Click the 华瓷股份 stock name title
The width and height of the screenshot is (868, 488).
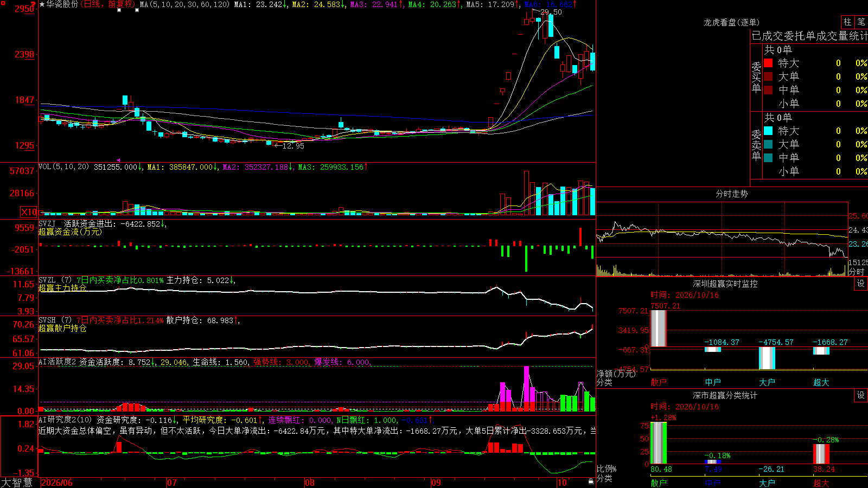tap(62, 4)
